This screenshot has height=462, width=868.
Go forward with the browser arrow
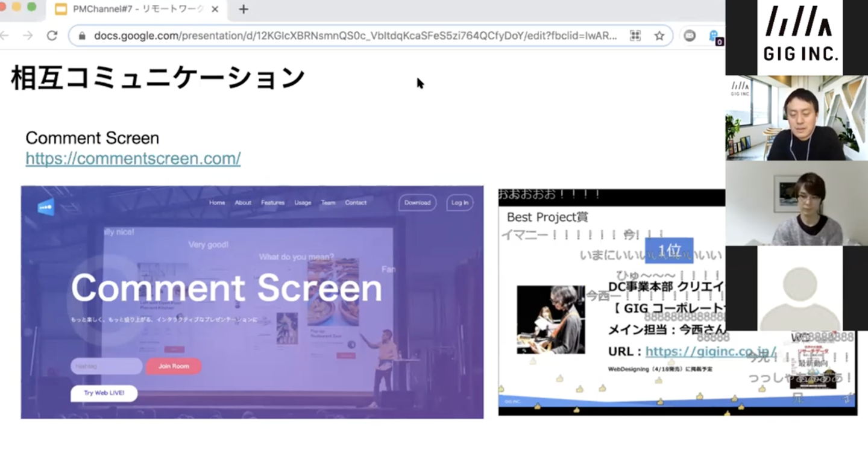coord(28,36)
